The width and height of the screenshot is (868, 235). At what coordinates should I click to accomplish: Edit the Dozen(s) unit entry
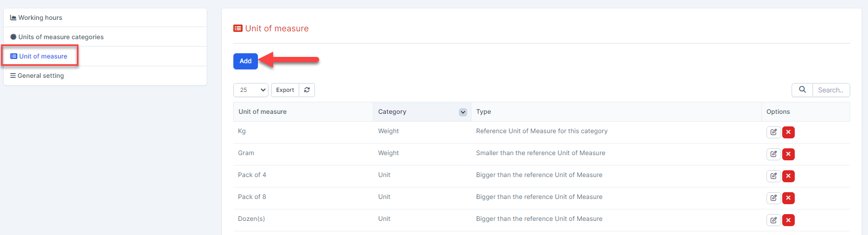tap(773, 220)
